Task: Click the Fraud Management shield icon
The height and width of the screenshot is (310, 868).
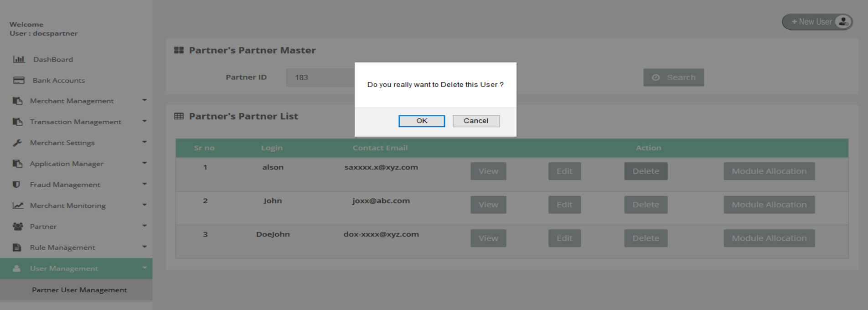Action: pyautogui.click(x=16, y=185)
